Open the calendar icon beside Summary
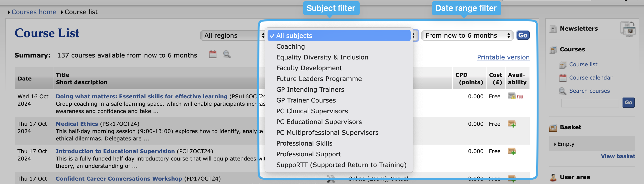 213,54
